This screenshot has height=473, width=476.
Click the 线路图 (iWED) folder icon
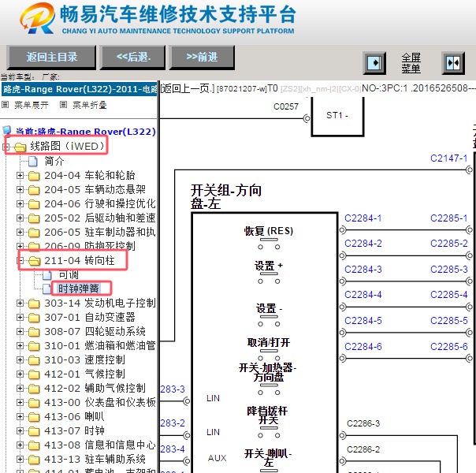20,147
